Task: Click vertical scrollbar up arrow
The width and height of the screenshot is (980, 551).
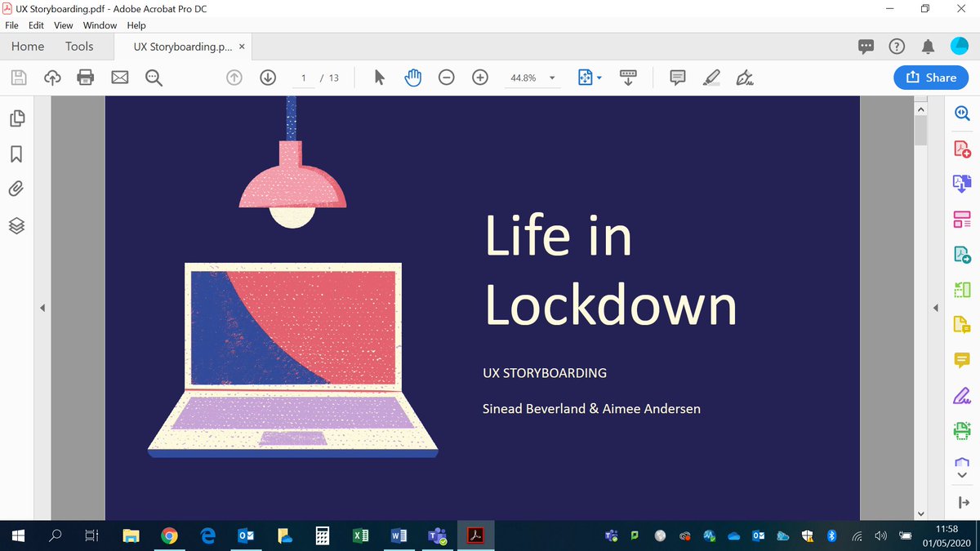Action: (x=921, y=109)
